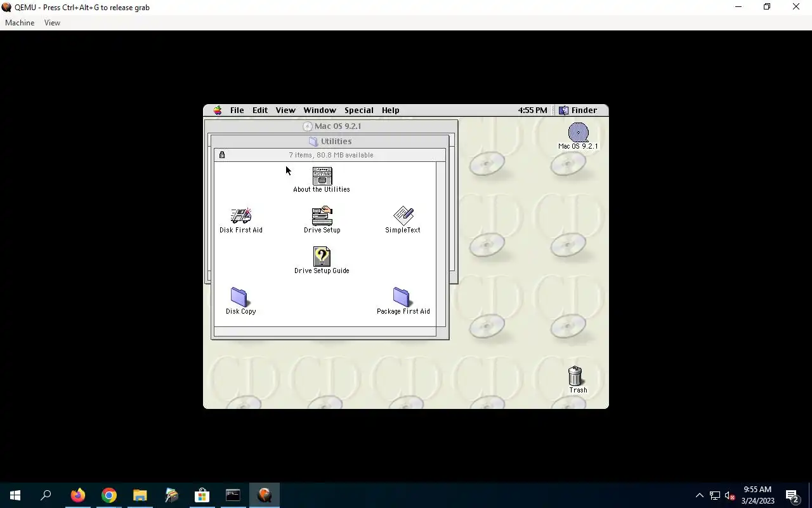
Task: Open the terminal app in the taskbar
Action: coord(233,495)
